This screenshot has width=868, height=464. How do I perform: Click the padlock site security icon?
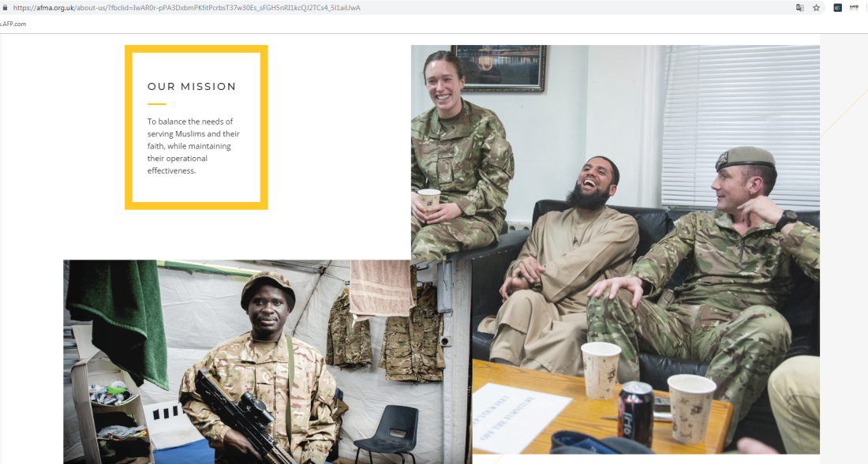(5, 8)
